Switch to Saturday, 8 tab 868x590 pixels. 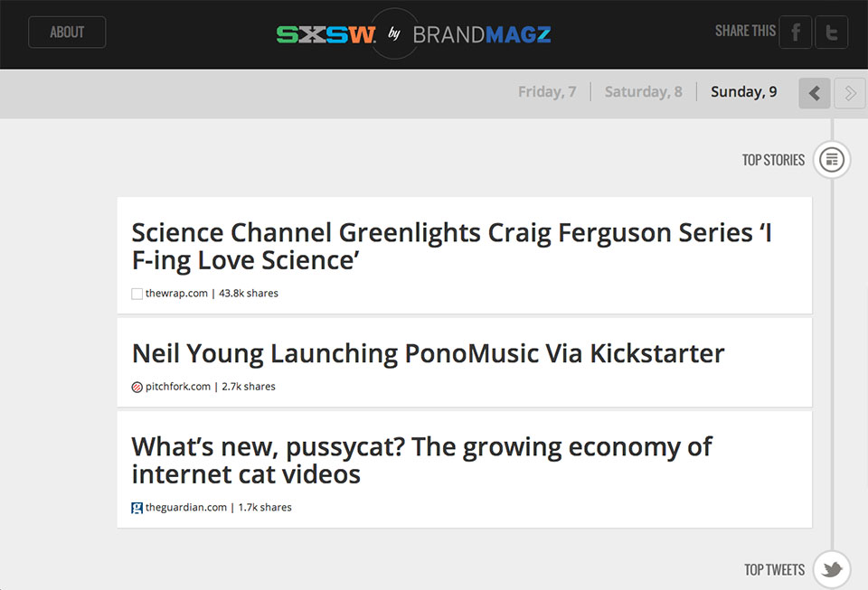[644, 92]
